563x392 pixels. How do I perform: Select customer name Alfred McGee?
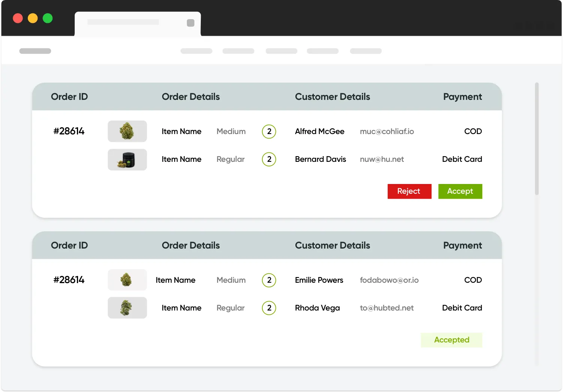point(320,131)
